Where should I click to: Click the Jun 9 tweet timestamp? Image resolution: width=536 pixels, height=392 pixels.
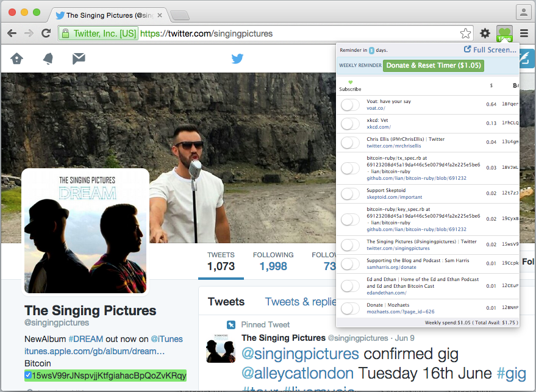pos(405,338)
